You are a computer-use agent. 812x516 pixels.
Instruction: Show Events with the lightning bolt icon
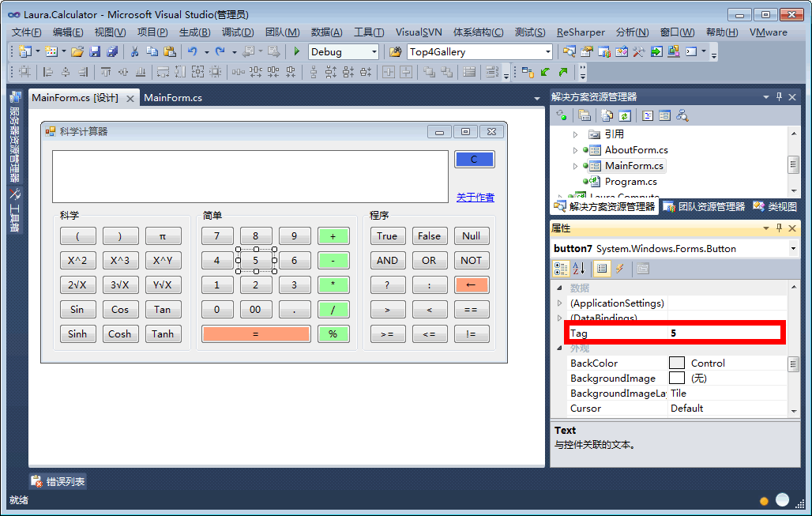(619, 269)
